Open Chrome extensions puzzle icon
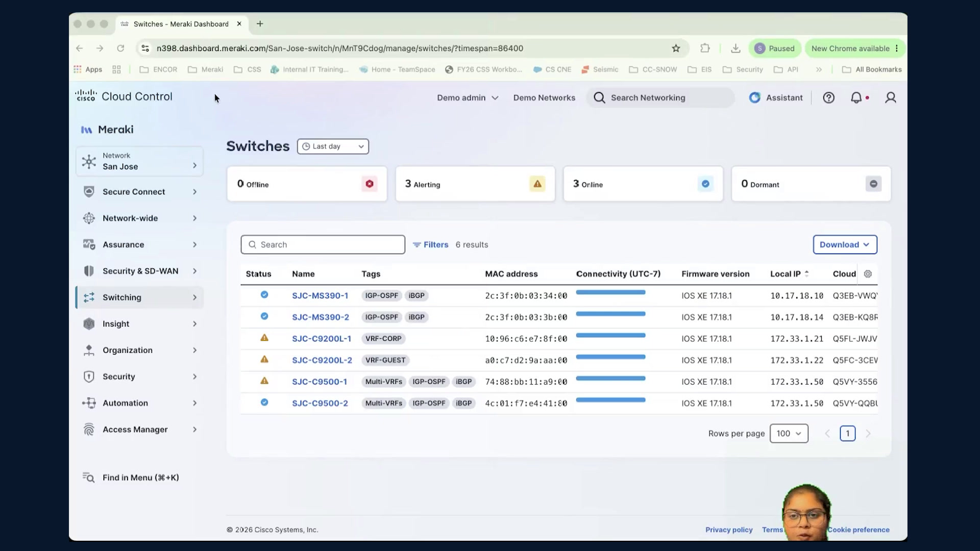The height and width of the screenshot is (551, 980). (705, 48)
